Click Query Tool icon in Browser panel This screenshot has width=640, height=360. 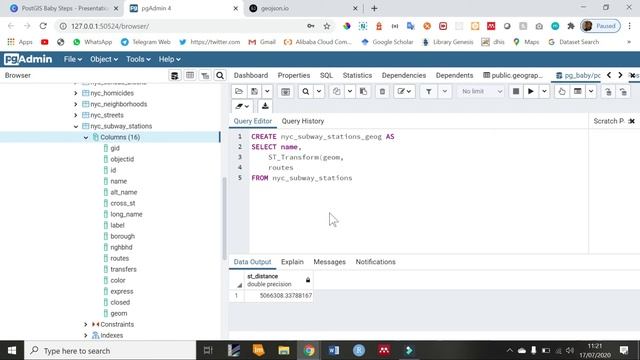pyautogui.click(x=174, y=76)
